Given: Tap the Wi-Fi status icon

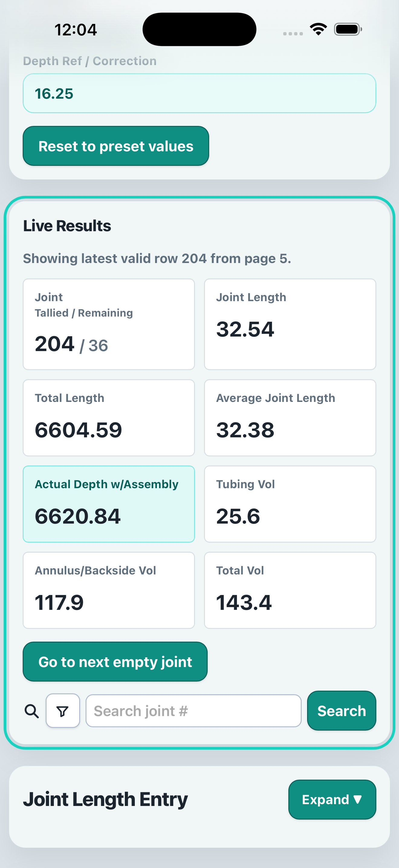Looking at the screenshot, I should point(318,29).
